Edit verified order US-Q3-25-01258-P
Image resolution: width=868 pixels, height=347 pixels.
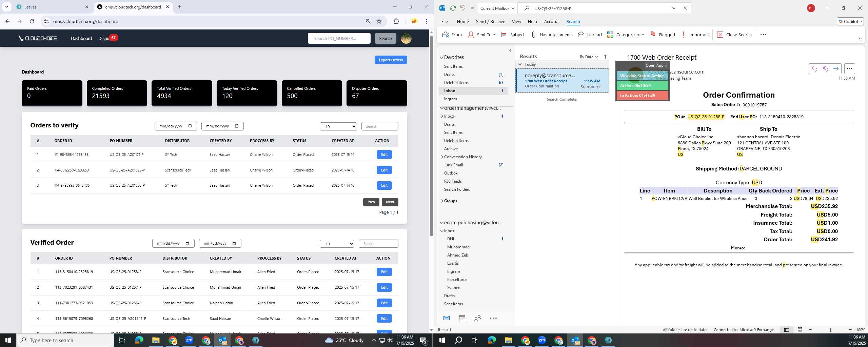point(384,272)
